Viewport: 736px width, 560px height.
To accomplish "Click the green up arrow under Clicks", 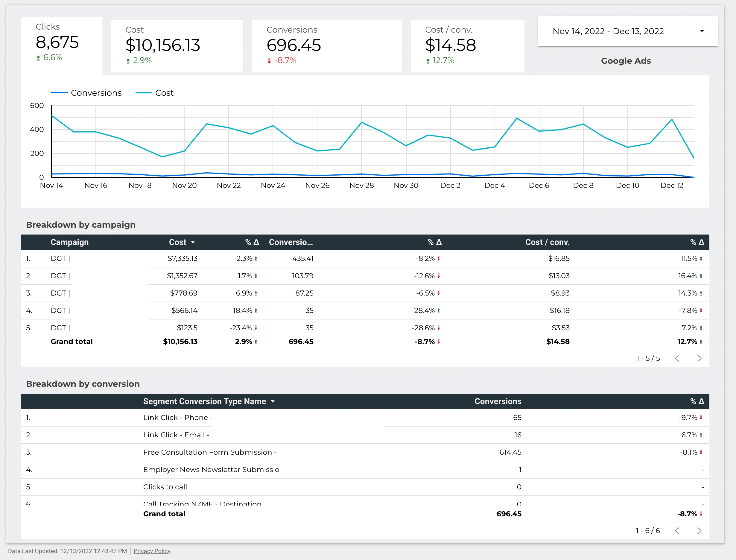I will 38,58.
